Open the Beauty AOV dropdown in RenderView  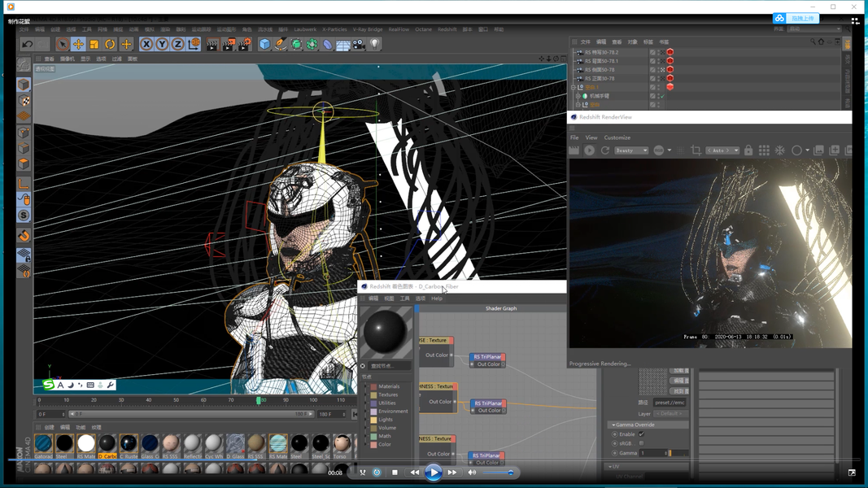coord(631,150)
